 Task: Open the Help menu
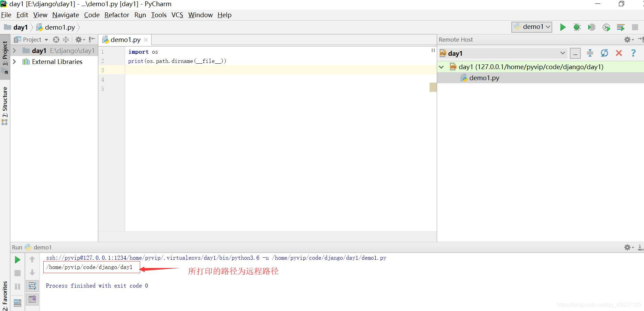click(x=224, y=15)
